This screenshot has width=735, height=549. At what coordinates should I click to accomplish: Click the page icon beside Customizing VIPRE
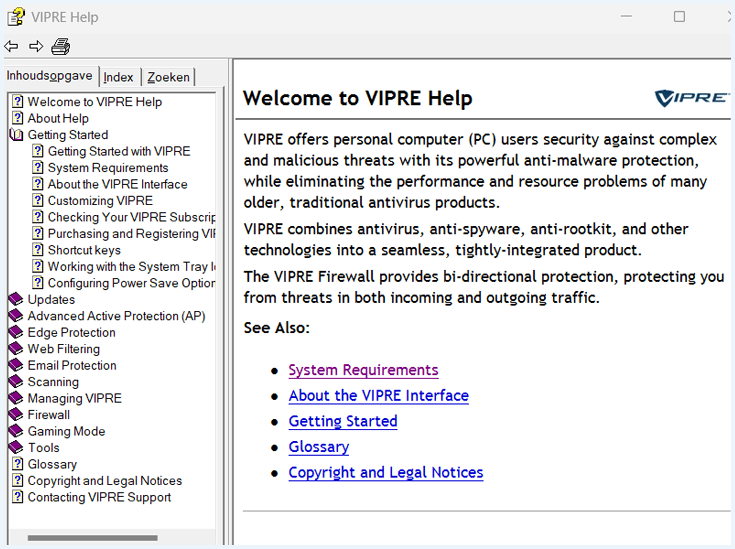[x=38, y=200]
